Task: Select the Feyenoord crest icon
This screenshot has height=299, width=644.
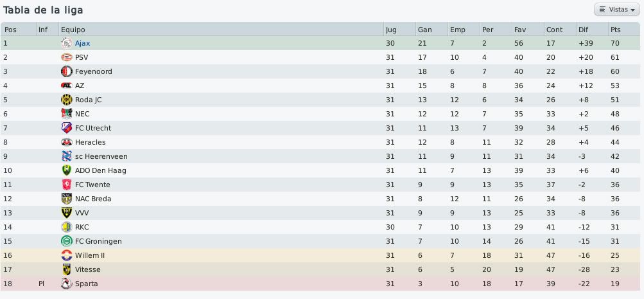Action: point(67,71)
